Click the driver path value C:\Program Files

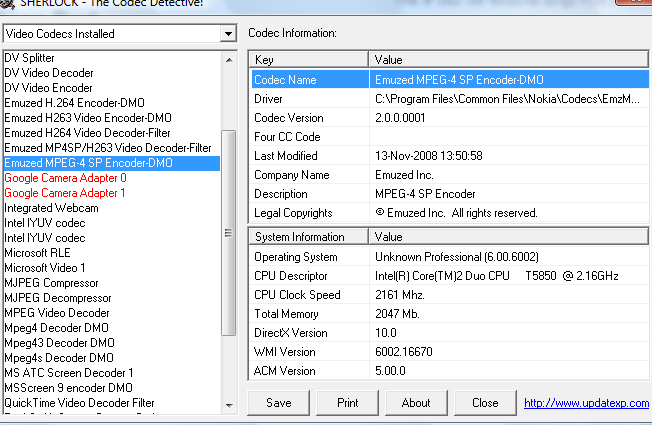click(507, 99)
